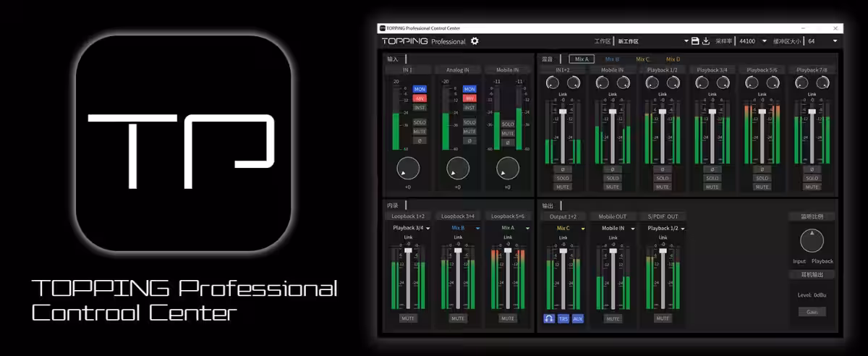Toggle 48V phantom power on Analog IN
This screenshot has height=356, width=868.
(469, 98)
